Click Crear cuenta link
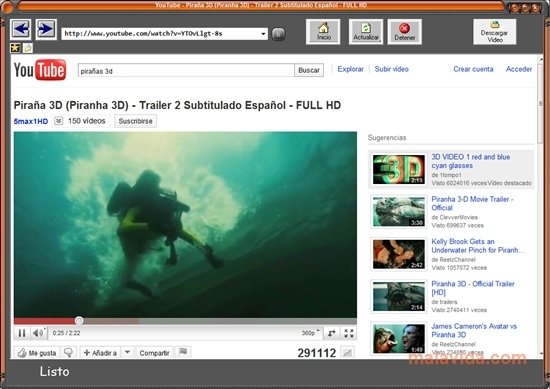The width and height of the screenshot is (550, 389). click(x=473, y=69)
